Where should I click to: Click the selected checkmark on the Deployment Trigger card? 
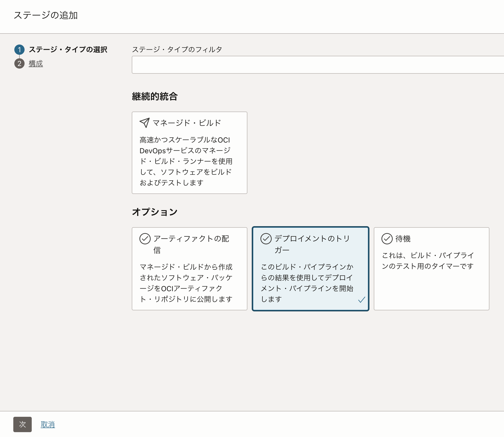click(361, 300)
